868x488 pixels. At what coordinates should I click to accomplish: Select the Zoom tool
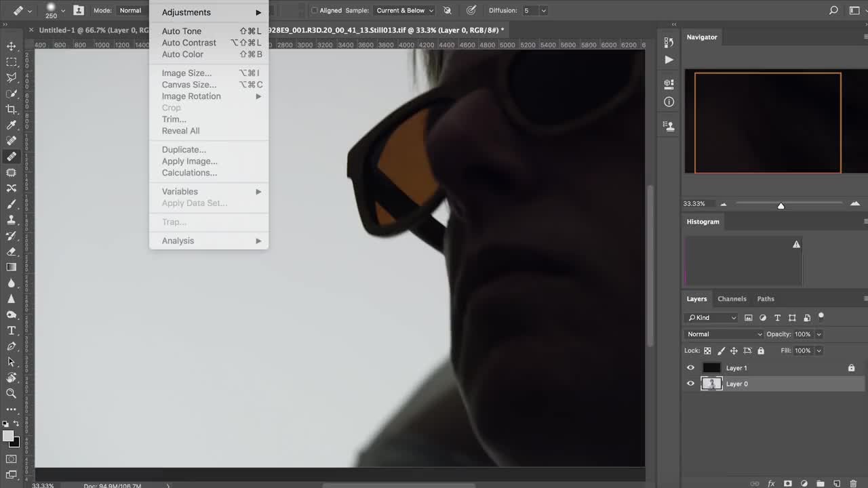11,393
